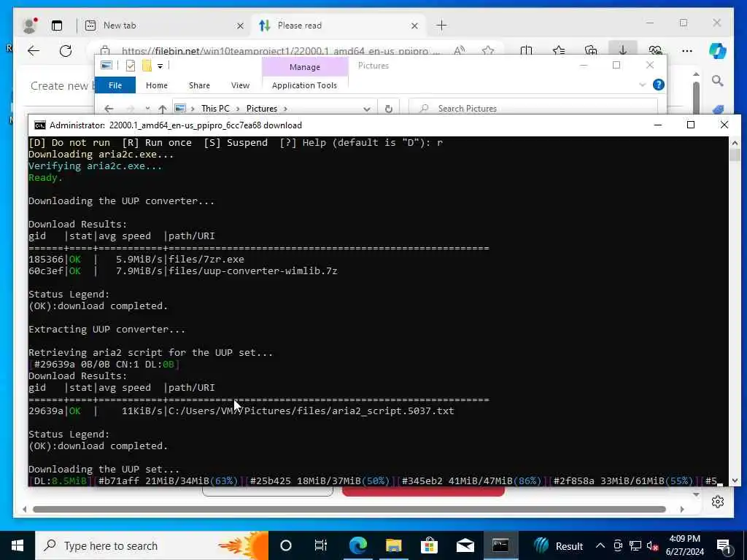This screenshot has height=560, width=747.
Task: Open Edge Collections icon
Action: (x=591, y=50)
